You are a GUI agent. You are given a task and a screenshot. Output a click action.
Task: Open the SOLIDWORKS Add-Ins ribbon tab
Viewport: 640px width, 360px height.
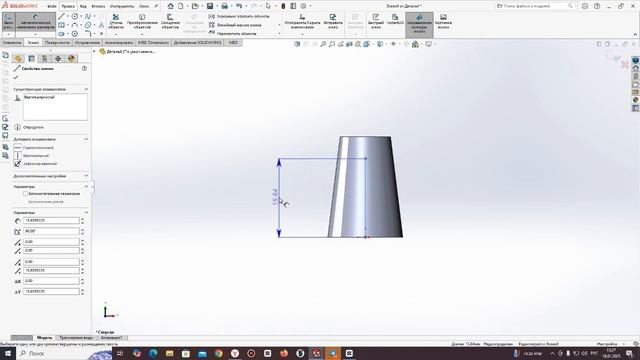tap(198, 42)
